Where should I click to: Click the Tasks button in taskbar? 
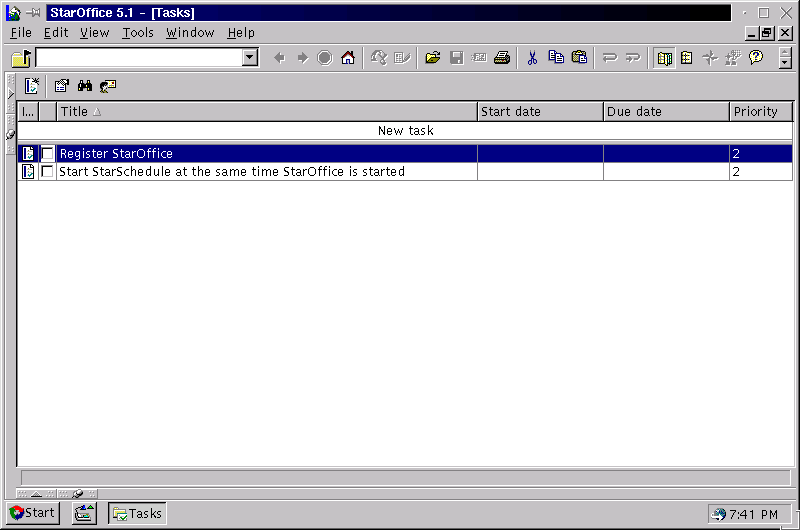coord(137,513)
